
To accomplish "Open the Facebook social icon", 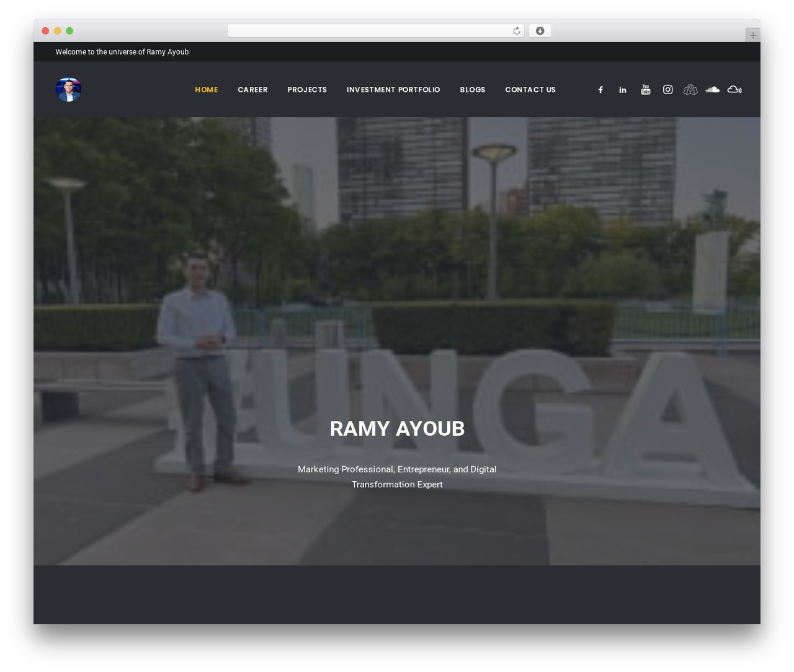I will [x=600, y=90].
